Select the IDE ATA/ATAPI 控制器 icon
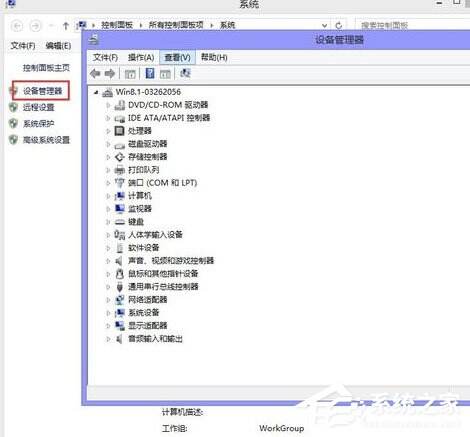 [x=119, y=118]
